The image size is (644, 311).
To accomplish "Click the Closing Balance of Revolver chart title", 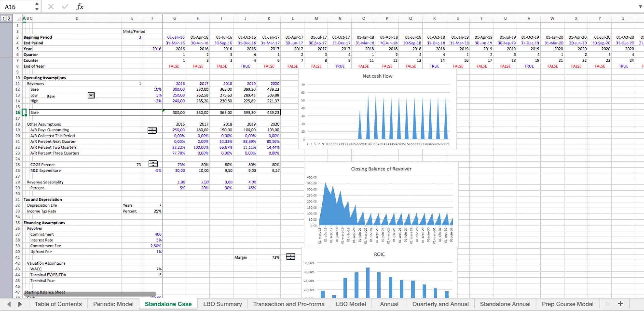I will tap(381, 169).
